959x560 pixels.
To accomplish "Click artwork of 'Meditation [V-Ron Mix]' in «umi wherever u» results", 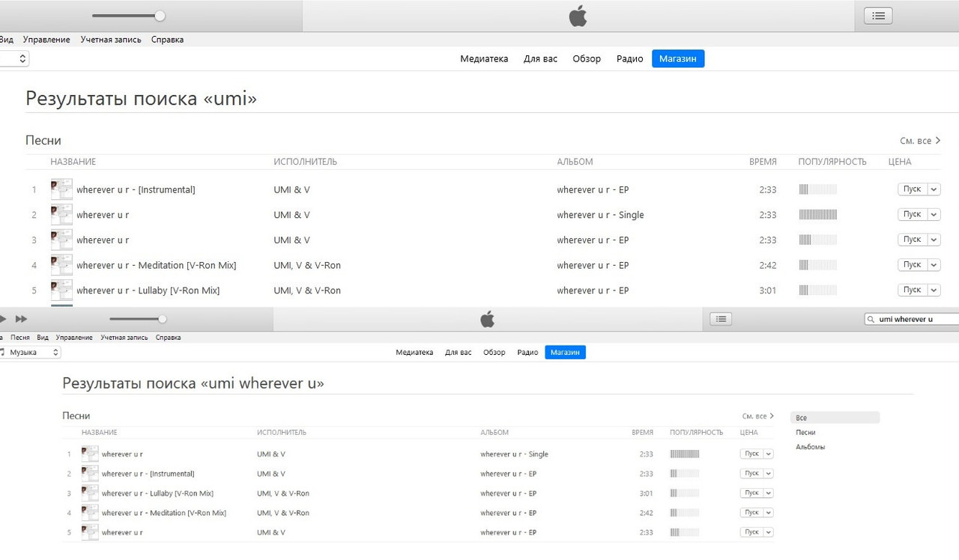I will pos(90,513).
